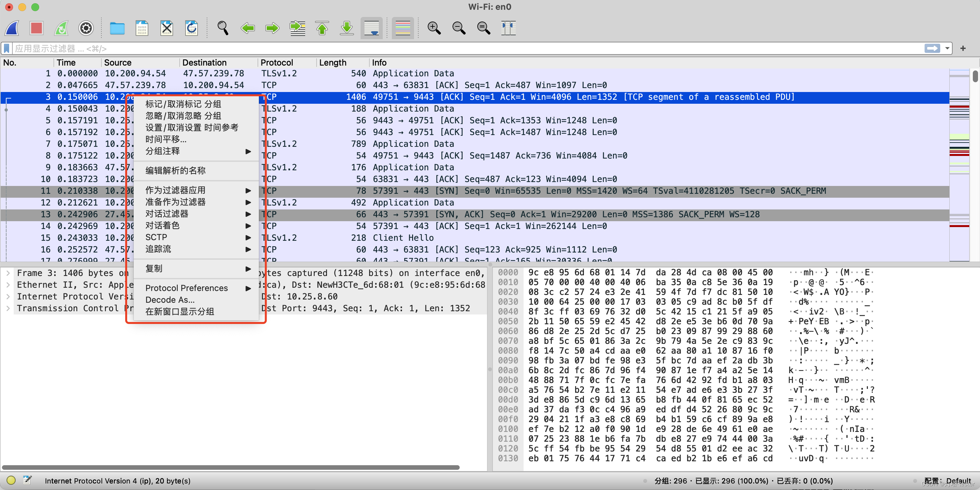980x490 pixels.
Task: Sort by Protocol column header
Action: [287, 62]
